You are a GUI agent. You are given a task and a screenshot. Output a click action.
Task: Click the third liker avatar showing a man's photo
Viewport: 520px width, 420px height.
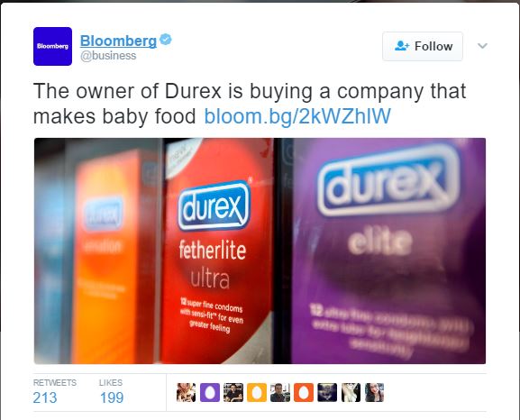pyautogui.click(x=233, y=392)
